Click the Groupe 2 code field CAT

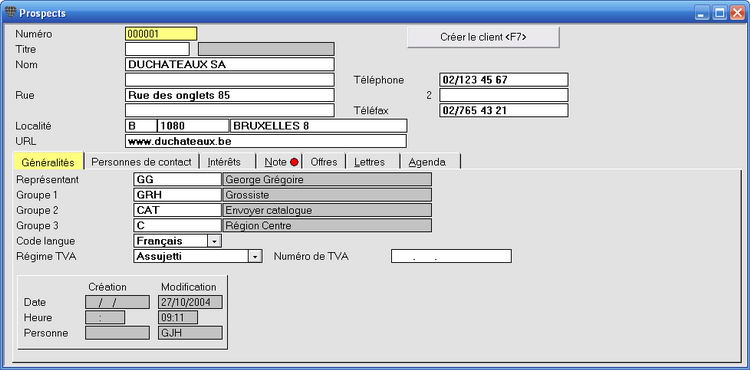coord(177,210)
